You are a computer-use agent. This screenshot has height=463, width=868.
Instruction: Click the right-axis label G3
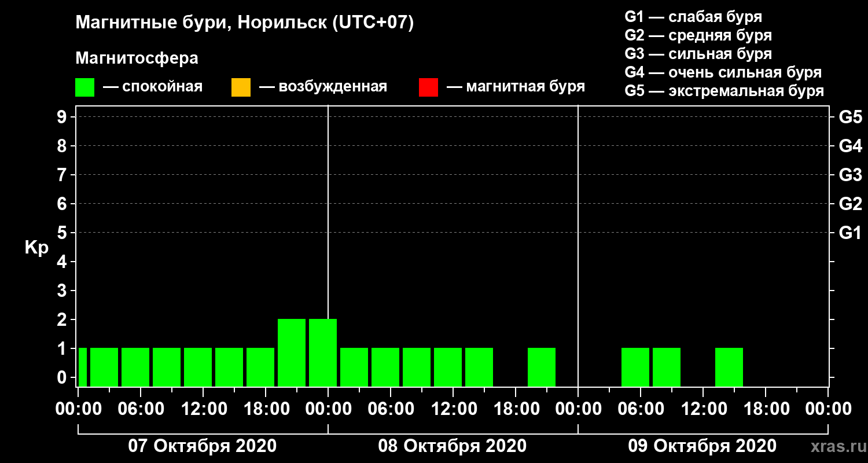tap(850, 175)
